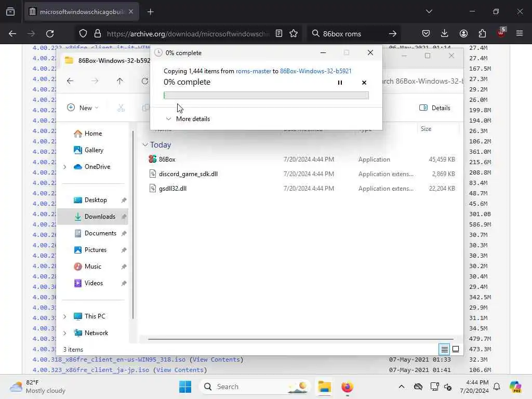Open the list all tabs dropdown
532x399 pixels.
[429, 12]
